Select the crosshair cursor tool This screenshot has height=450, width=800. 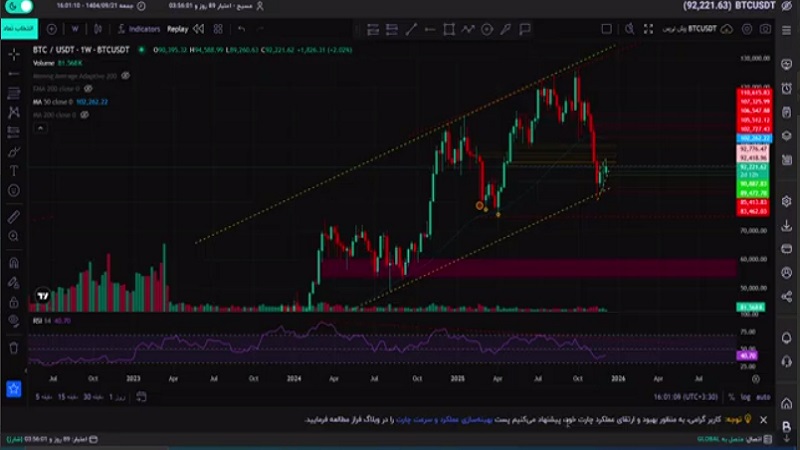pyautogui.click(x=14, y=53)
